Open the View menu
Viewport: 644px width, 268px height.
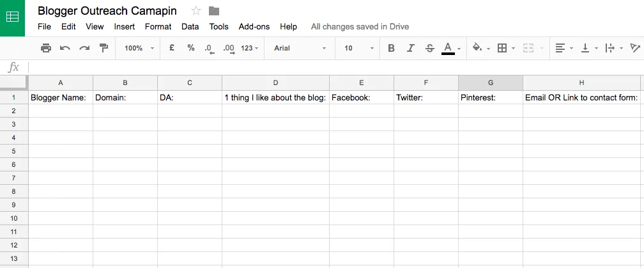[x=95, y=27]
